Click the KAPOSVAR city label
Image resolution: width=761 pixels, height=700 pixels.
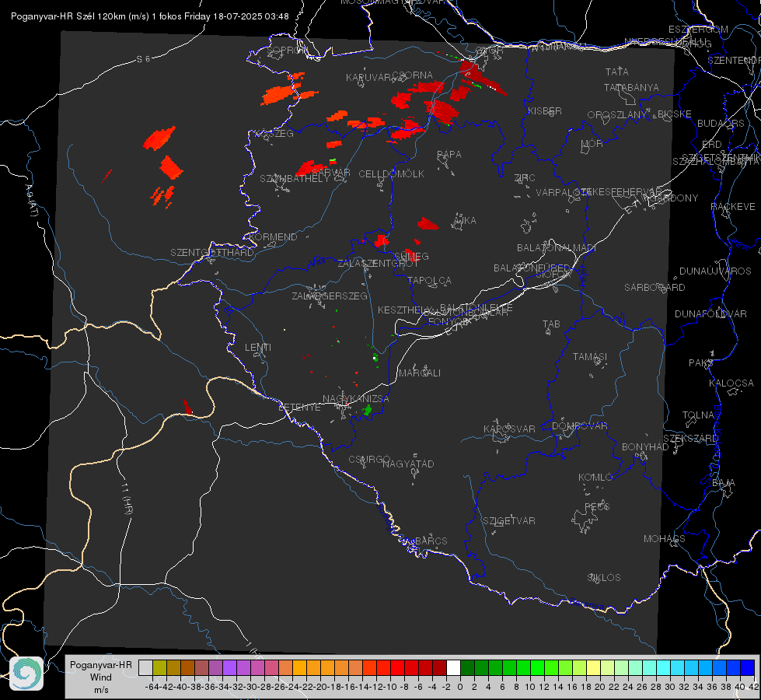(510, 429)
